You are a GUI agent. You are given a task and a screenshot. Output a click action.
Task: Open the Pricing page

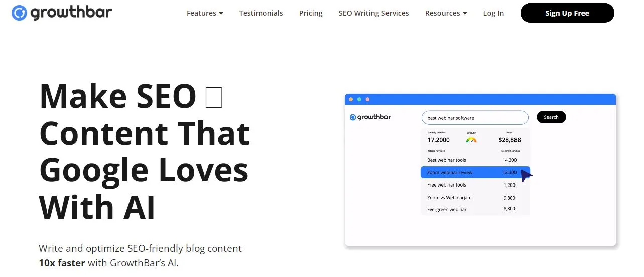(311, 13)
